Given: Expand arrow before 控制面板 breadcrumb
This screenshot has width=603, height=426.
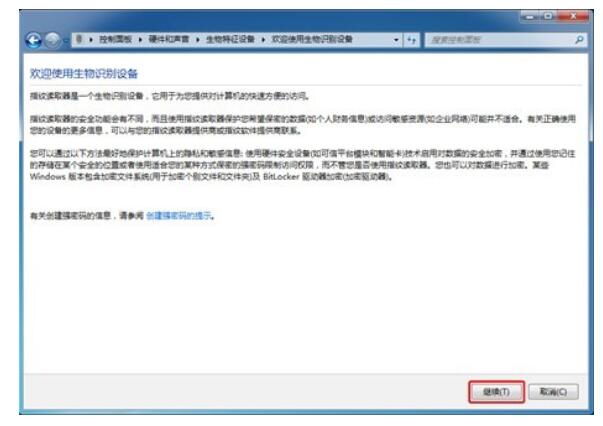Looking at the screenshot, I should click(91, 40).
